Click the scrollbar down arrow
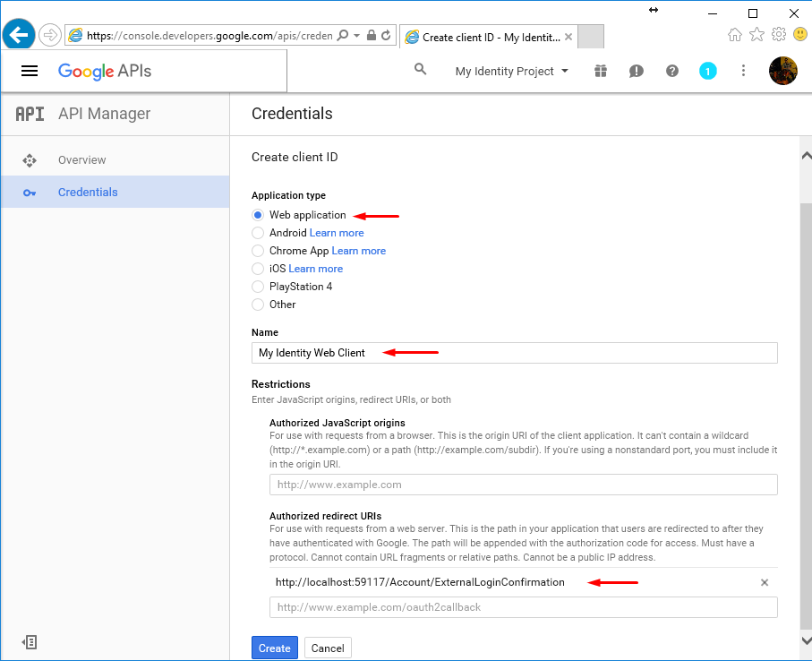Viewport: 812px width, 661px height. (806, 640)
